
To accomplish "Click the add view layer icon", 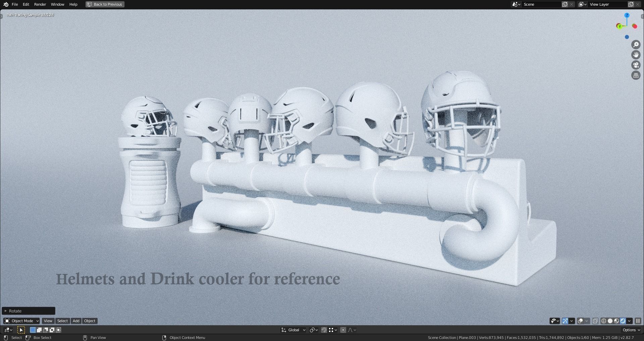I will point(631,4).
